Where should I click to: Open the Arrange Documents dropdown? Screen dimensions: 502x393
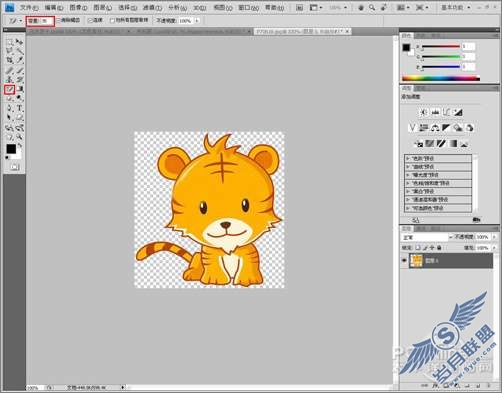403,7
